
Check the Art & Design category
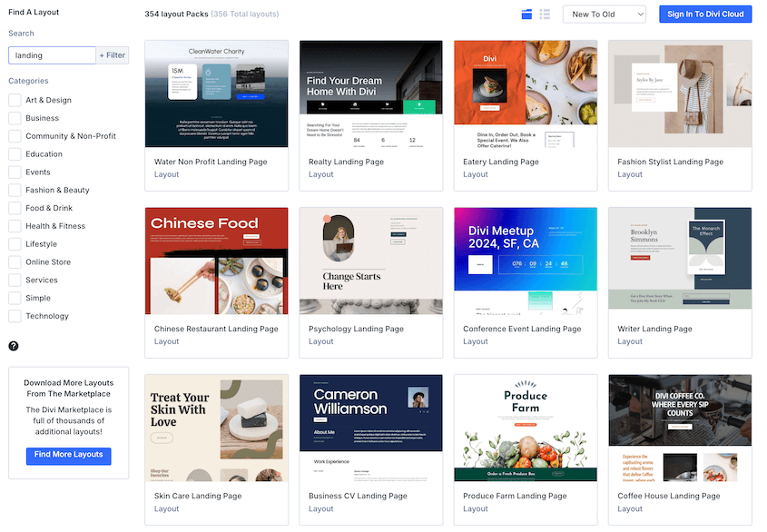[x=12, y=100]
